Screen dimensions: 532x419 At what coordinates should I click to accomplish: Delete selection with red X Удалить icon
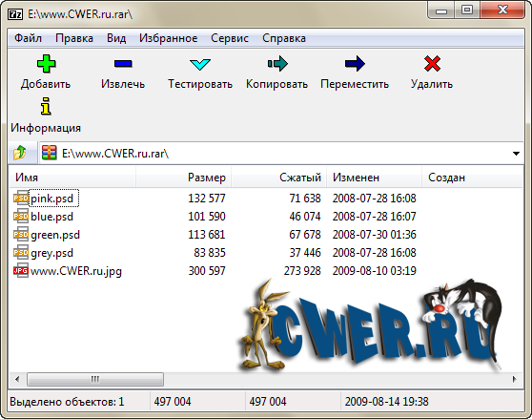[432, 64]
